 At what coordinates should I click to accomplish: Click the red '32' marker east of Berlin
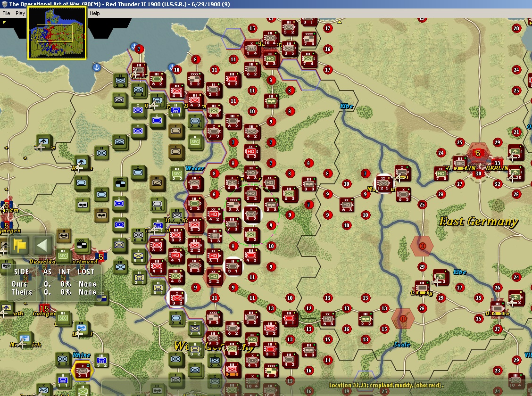coord(498,184)
